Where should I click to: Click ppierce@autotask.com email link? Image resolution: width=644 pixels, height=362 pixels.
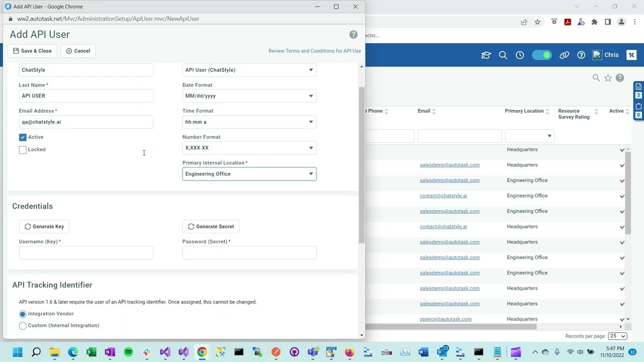click(x=445, y=319)
